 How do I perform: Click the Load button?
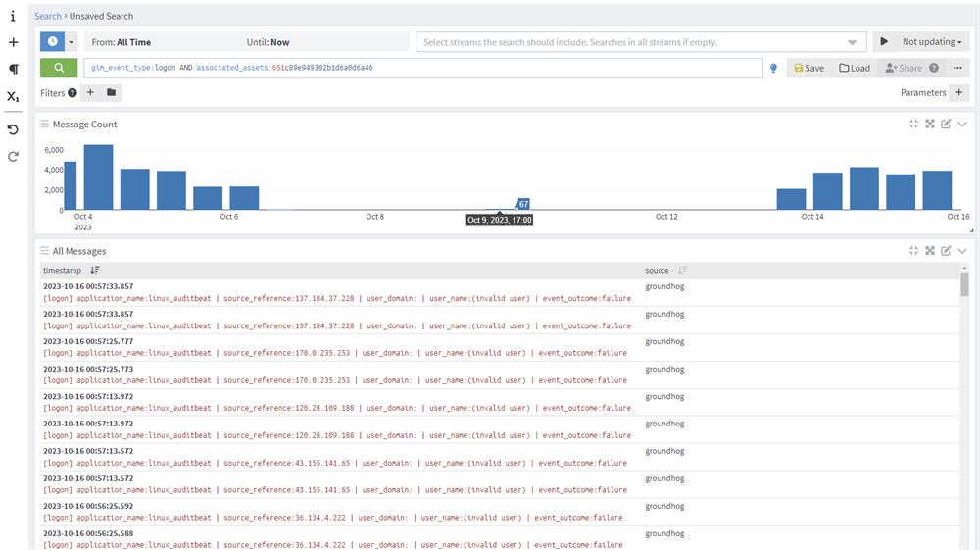(854, 69)
